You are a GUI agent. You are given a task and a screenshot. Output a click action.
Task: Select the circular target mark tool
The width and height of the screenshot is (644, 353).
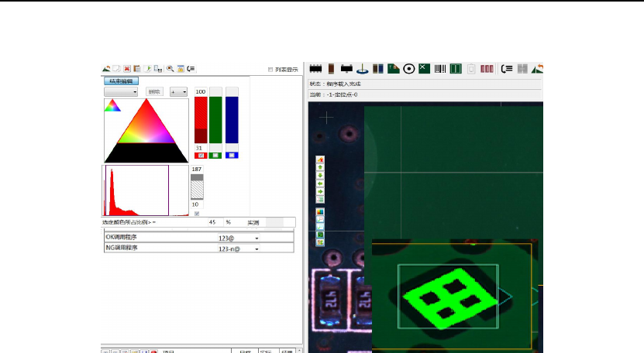coord(408,68)
